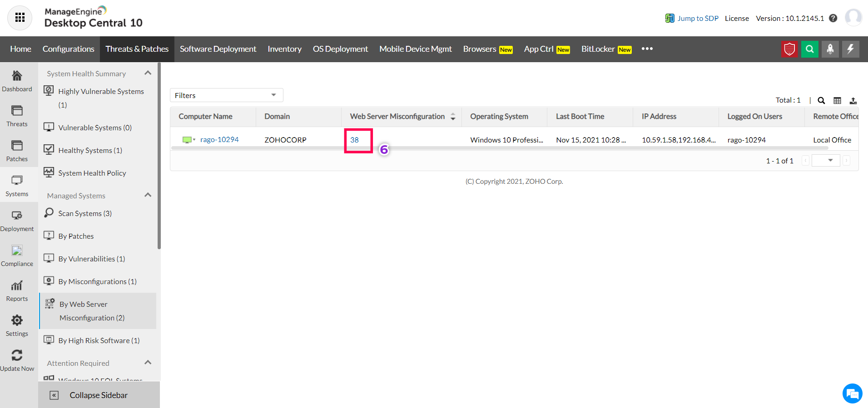Open the Patches sidebar section
The height and width of the screenshot is (408, 868).
(x=17, y=151)
